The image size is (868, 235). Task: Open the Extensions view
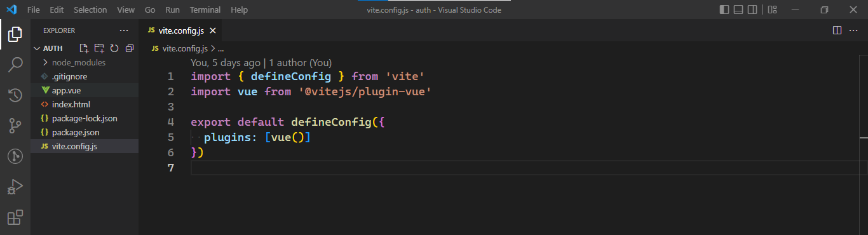(x=15, y=217)
